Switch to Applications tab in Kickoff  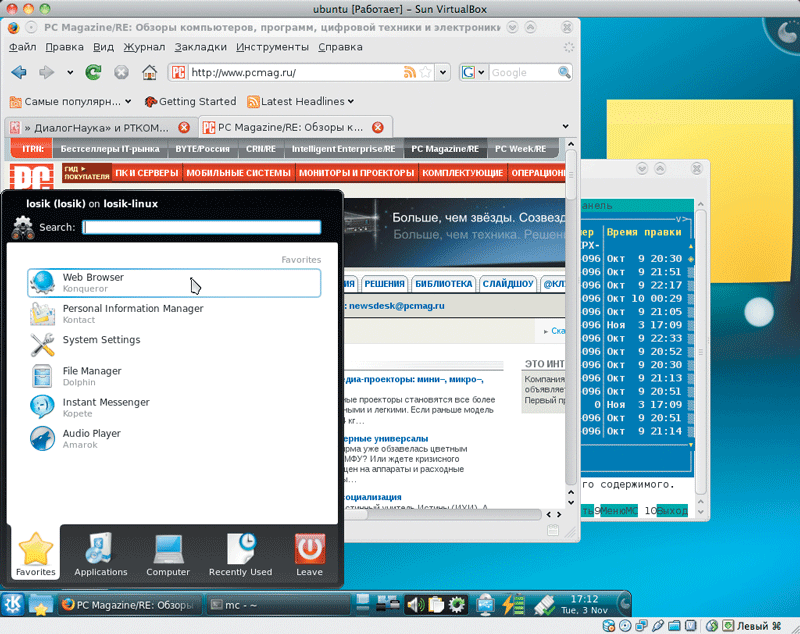[101, 554]
